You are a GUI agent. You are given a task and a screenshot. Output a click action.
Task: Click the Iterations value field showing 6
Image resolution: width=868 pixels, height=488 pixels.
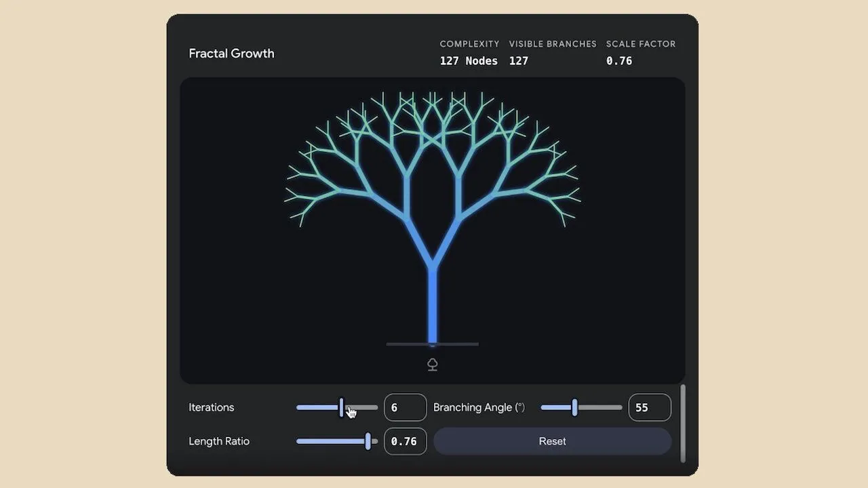coord(406,407)
